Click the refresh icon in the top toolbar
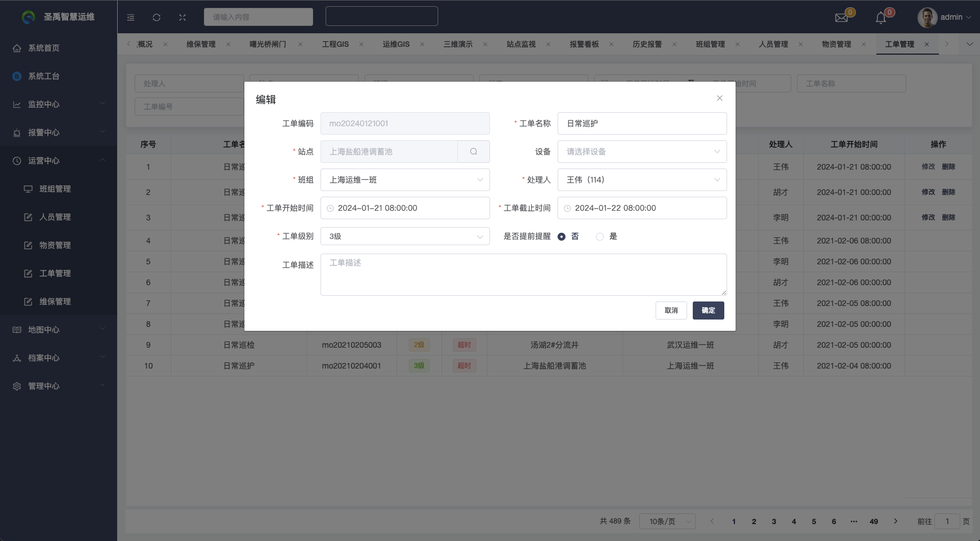The height and width of the screenshot is (541, 980). point(157,17)
